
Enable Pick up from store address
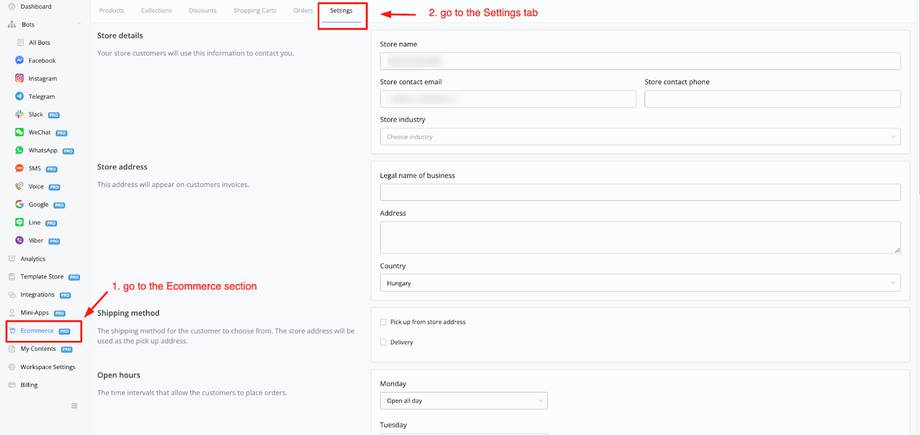pyautogui.click(x=384, y=322)
